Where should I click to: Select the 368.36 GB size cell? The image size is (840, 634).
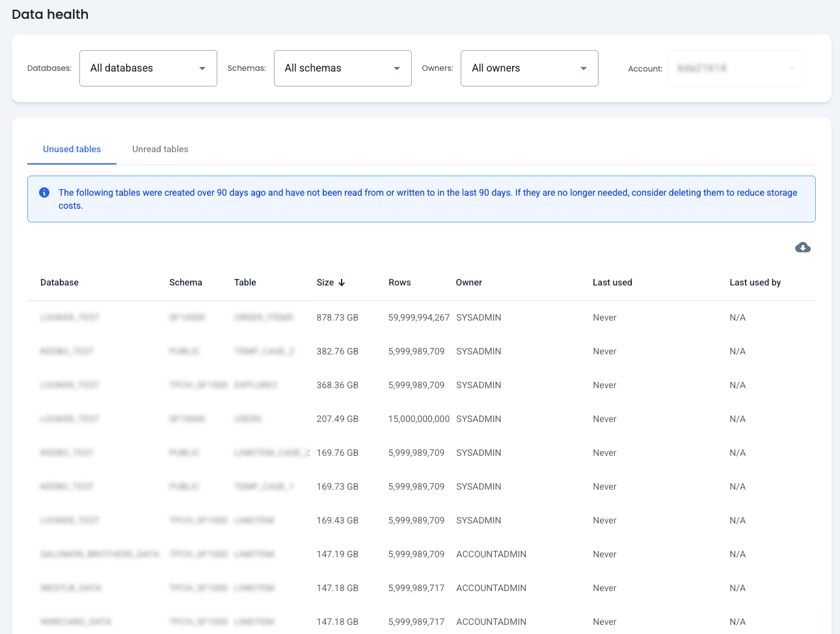point(338,385)
